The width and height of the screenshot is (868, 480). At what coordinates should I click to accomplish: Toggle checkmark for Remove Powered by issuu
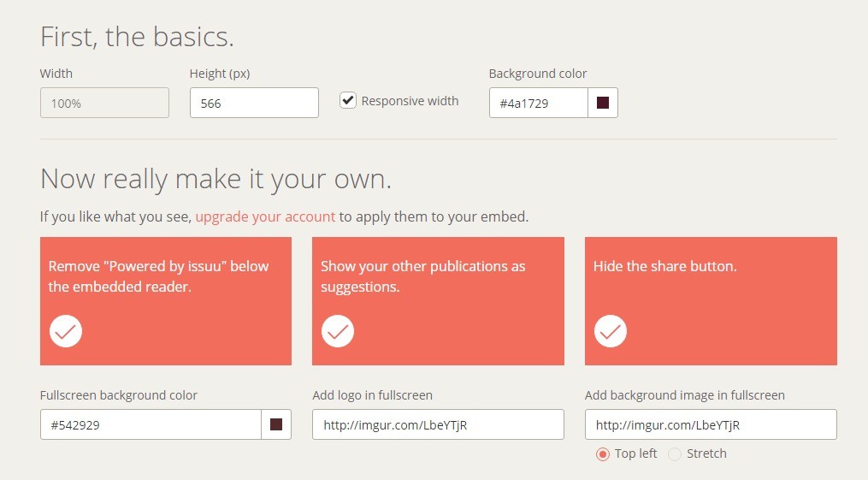point(66,331)
